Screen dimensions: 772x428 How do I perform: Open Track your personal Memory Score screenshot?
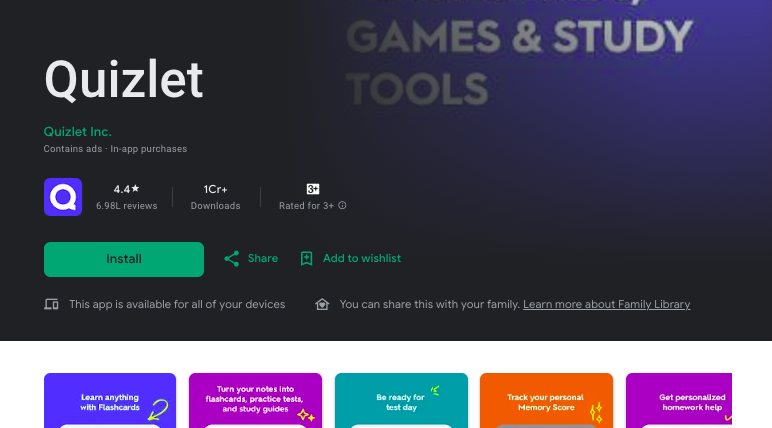point(546,400)
